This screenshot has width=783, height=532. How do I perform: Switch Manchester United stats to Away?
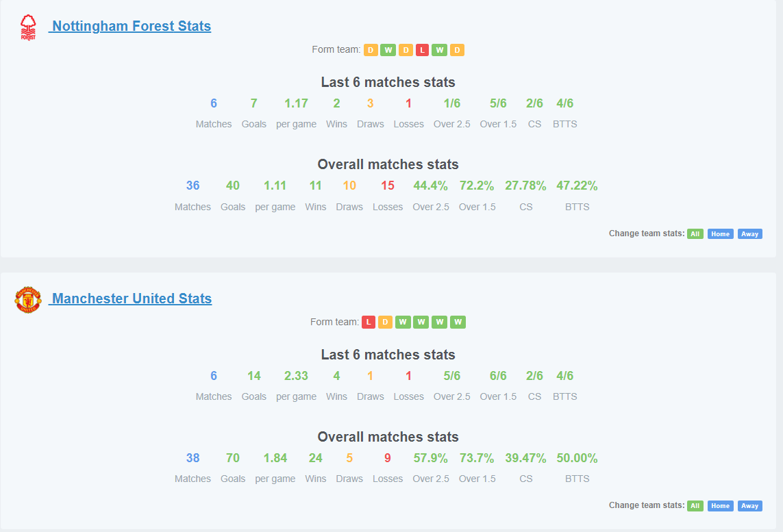(749, 505)
